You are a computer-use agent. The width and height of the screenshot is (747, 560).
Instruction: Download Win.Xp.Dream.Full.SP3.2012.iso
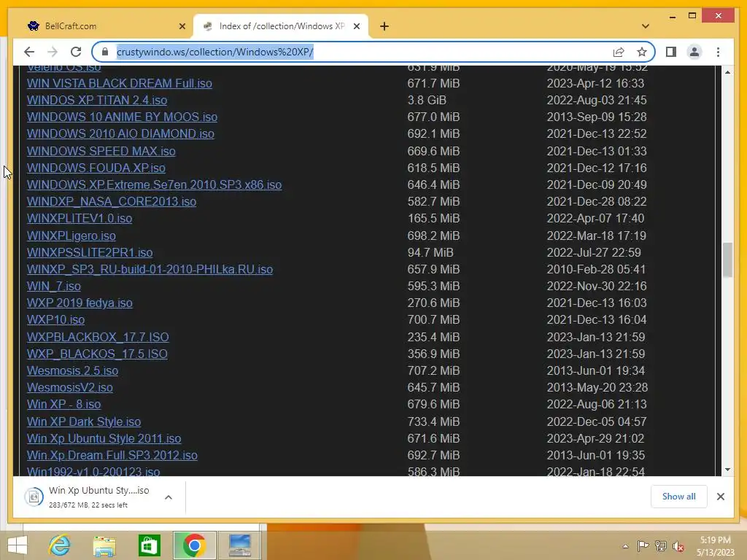click(x=112, y=455)
